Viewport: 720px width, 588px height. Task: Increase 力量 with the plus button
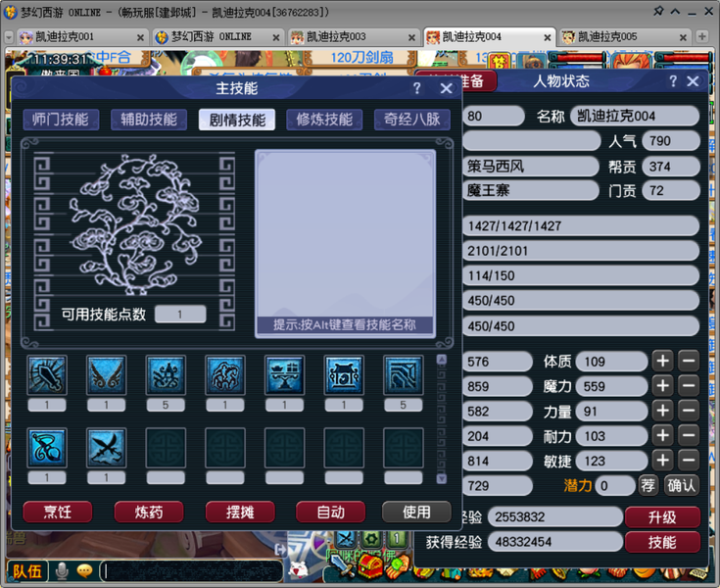click(x=662, y=411)
